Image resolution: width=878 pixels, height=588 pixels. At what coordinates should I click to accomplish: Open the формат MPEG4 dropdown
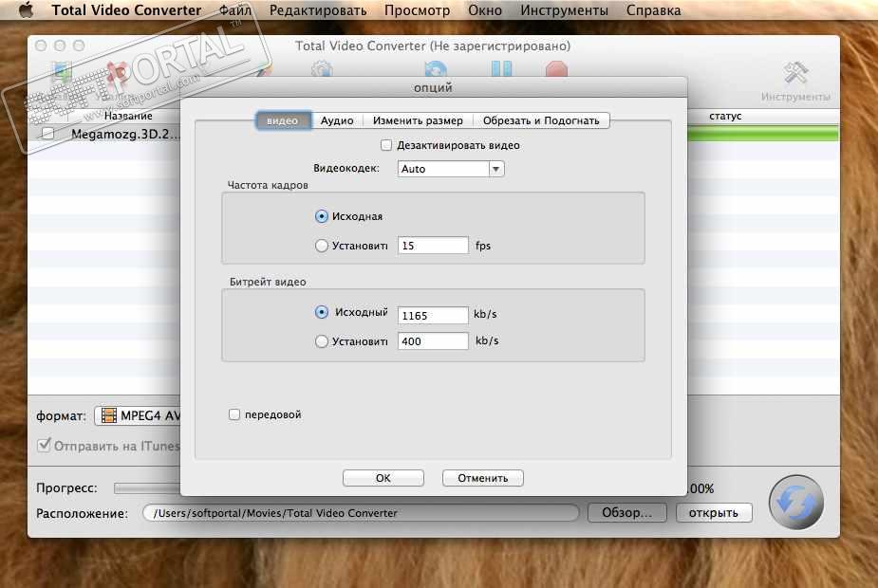138,415
